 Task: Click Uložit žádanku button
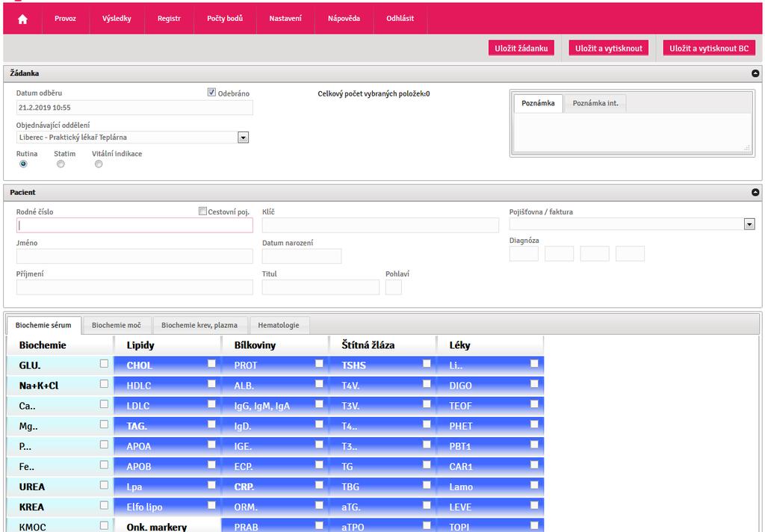click(x=521, y=49)
